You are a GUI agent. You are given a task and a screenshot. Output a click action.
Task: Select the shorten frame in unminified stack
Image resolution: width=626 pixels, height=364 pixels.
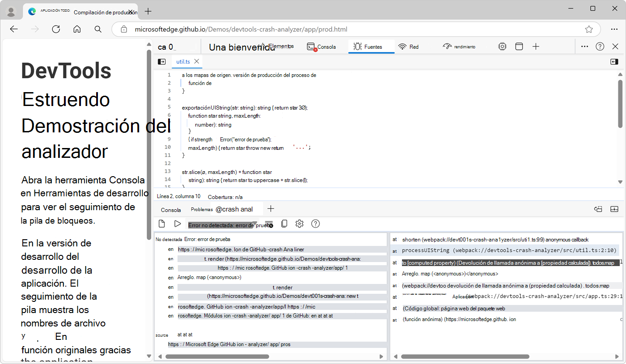495,240
